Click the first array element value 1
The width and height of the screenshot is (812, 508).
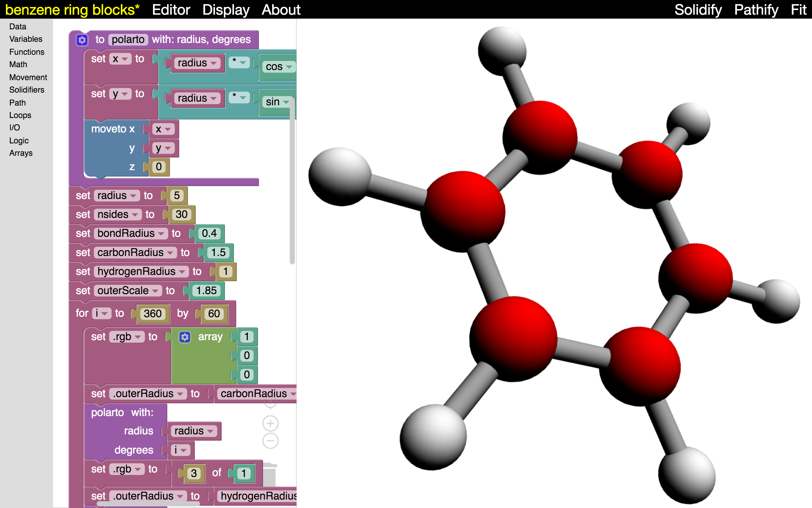(x=247, y=337)
